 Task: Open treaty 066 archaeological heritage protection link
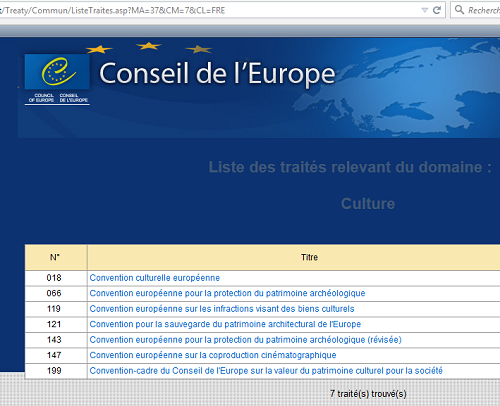click(227, 293)
